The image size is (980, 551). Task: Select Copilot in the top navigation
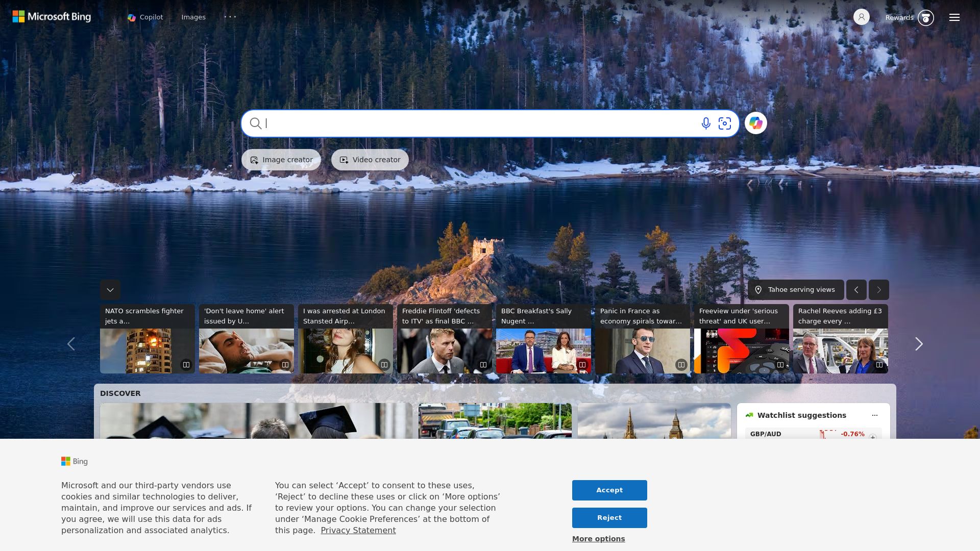144,17
